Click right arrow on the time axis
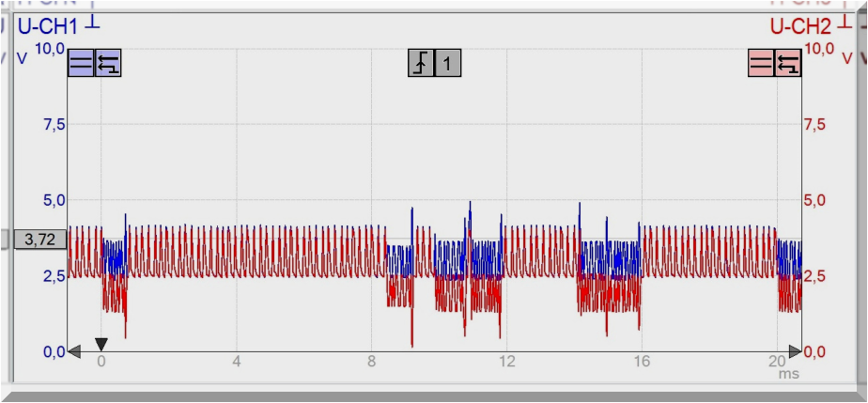The height and width of the screenshot is (403, 868). pos(795,351)
